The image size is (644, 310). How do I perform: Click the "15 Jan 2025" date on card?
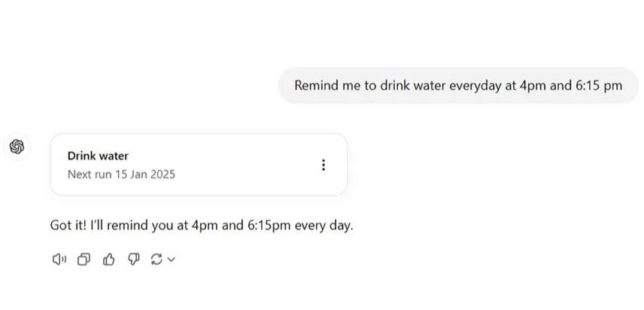point(145,175)
